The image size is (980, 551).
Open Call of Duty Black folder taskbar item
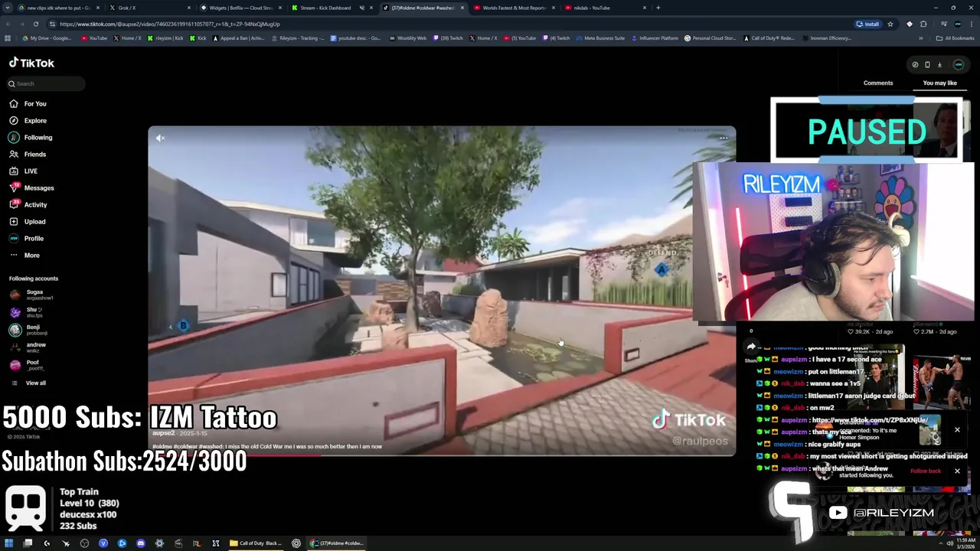coord(256,543)
